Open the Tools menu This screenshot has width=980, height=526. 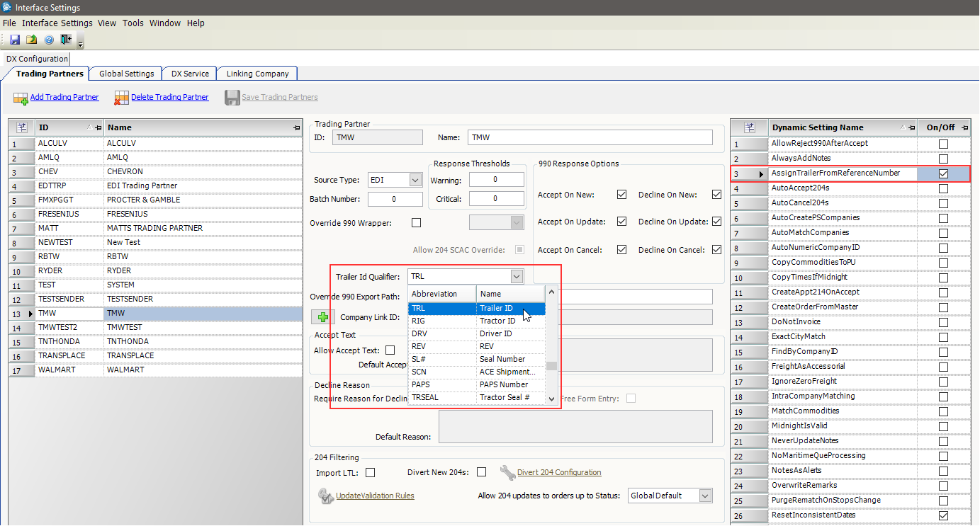coord(133,23)
